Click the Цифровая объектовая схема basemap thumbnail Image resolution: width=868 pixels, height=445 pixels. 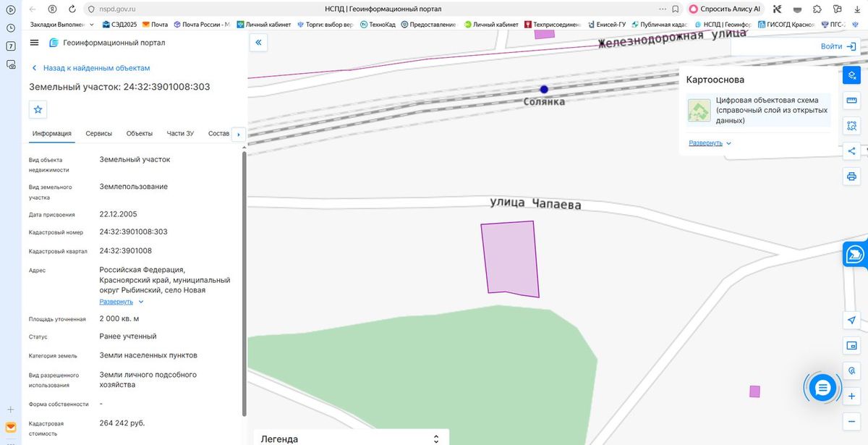699,111
